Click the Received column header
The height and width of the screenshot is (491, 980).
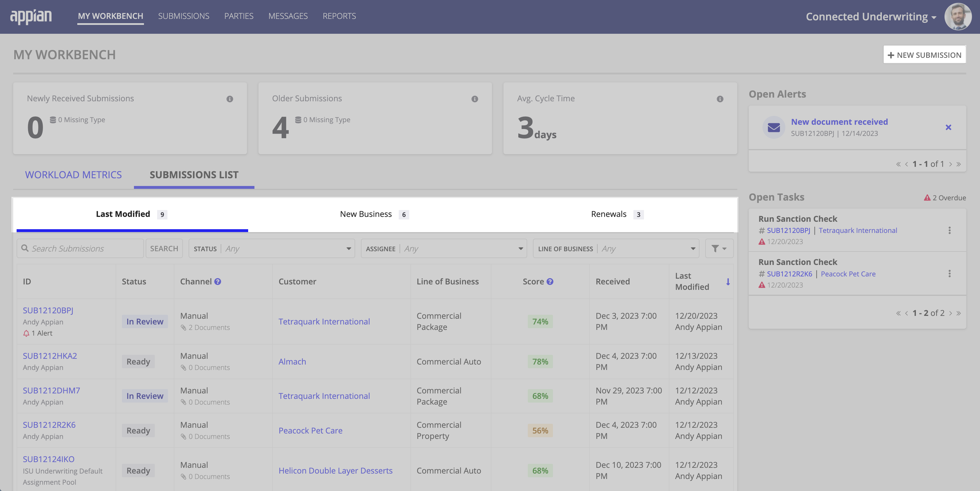pos(612,282)
